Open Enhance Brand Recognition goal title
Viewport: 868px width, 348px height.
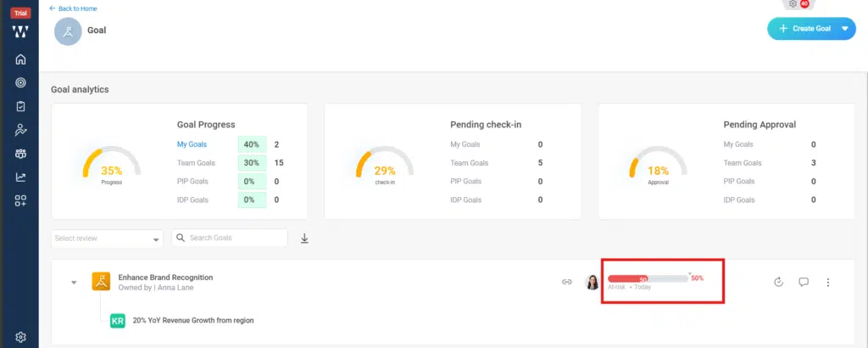coord(165,277)
